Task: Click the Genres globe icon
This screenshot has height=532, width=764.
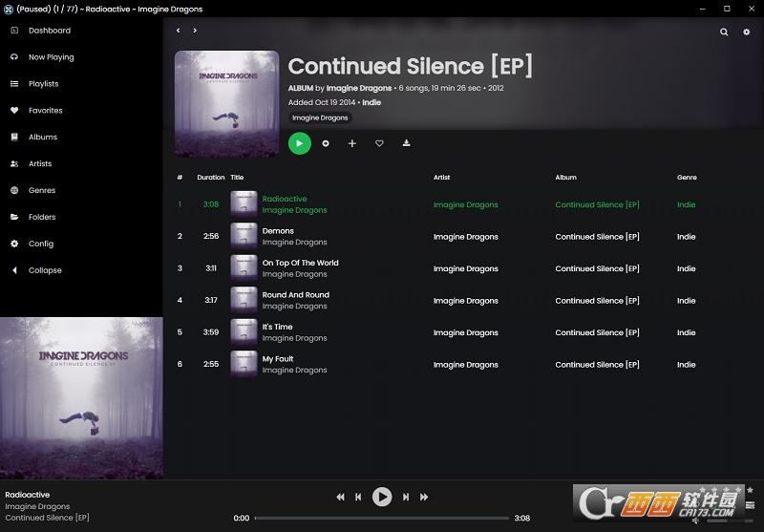Action: click(x=14, y=190)
